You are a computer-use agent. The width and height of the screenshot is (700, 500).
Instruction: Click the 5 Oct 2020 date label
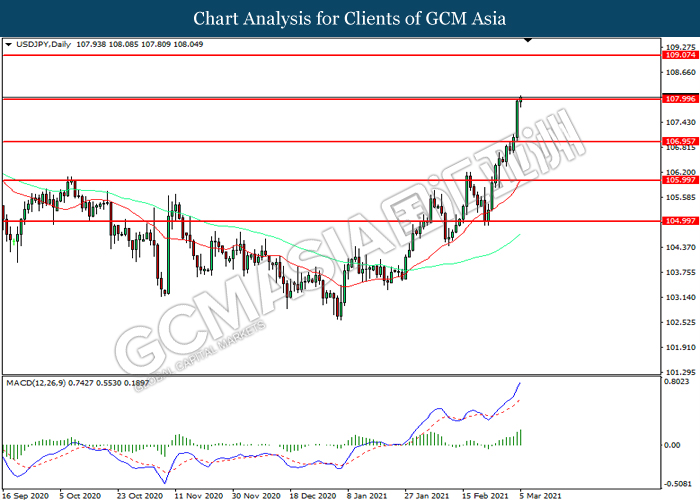point(81,496)
